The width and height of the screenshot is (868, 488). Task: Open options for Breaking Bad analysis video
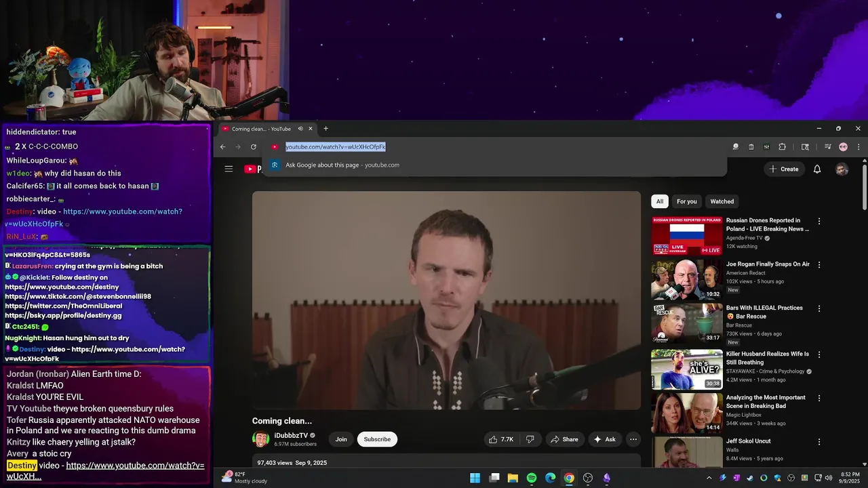pos(818,398)
